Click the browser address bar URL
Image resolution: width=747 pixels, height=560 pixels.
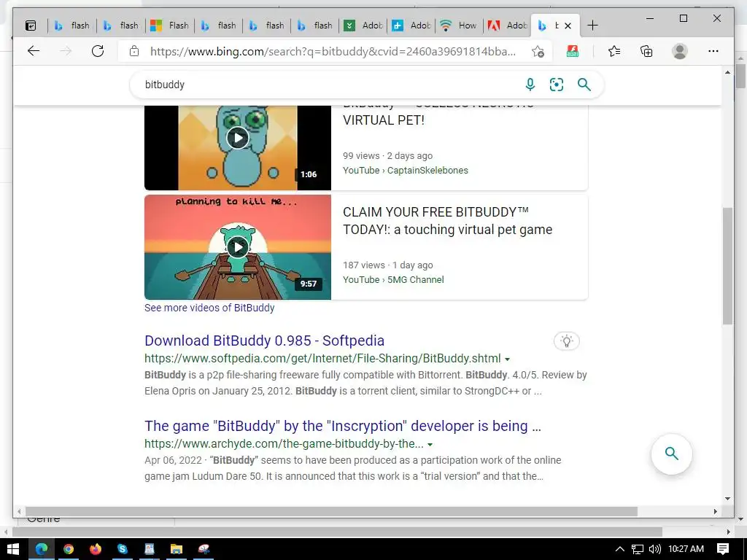coord(333,52)
